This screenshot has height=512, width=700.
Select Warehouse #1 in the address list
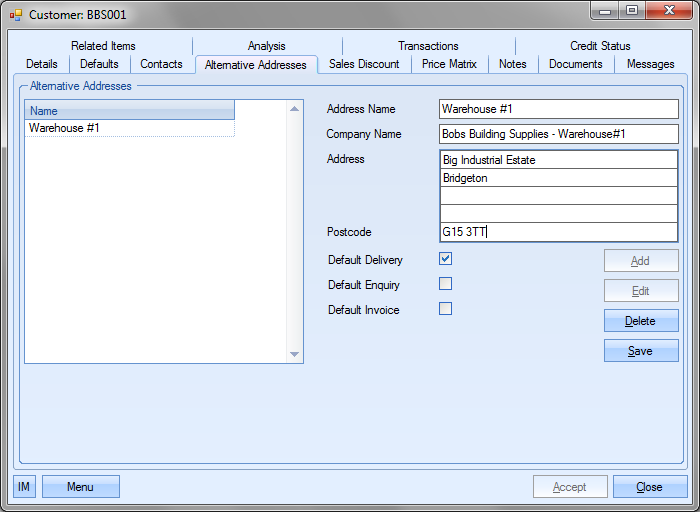[64, 128]
